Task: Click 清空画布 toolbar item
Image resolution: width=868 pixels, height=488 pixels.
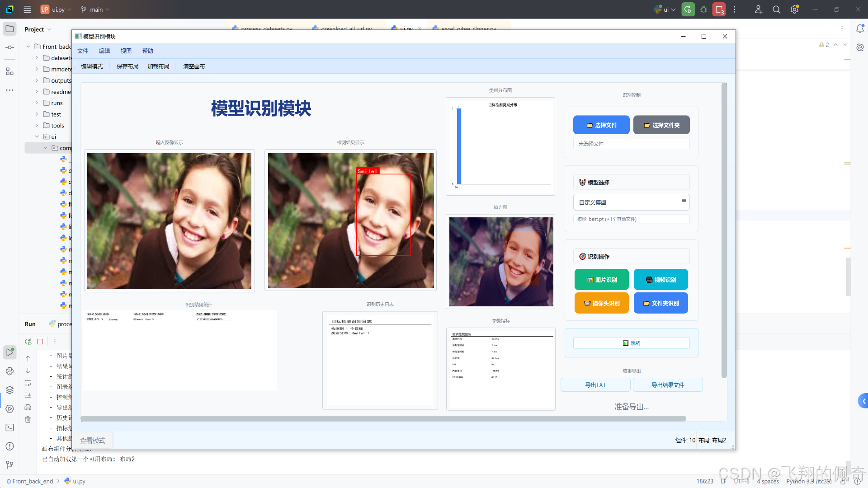Action: click(x=194, y=66)
